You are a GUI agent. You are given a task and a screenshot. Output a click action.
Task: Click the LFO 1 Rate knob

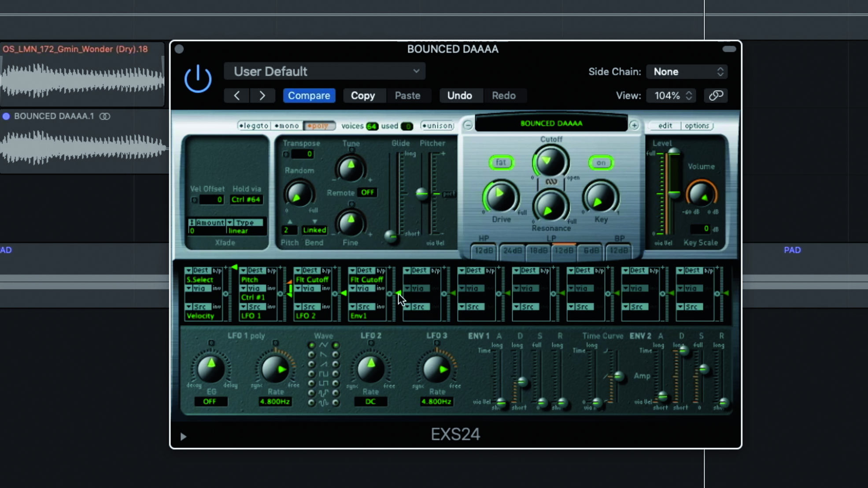point(275,369)
